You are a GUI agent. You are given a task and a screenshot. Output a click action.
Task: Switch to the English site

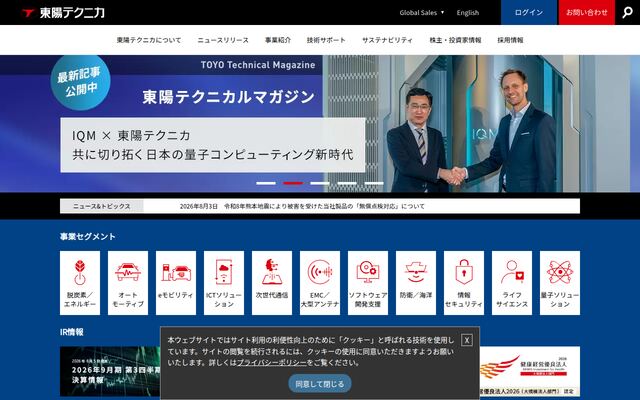click(468, 13)
